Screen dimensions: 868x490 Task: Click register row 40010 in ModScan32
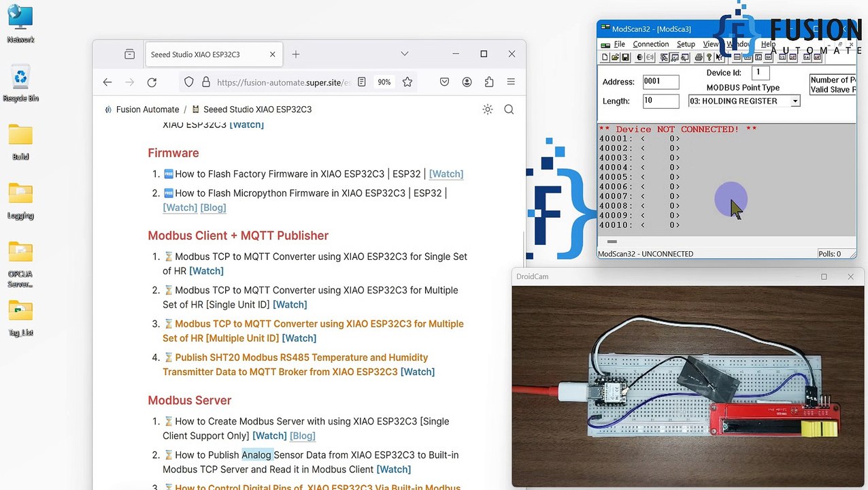(x=639, y=225)
